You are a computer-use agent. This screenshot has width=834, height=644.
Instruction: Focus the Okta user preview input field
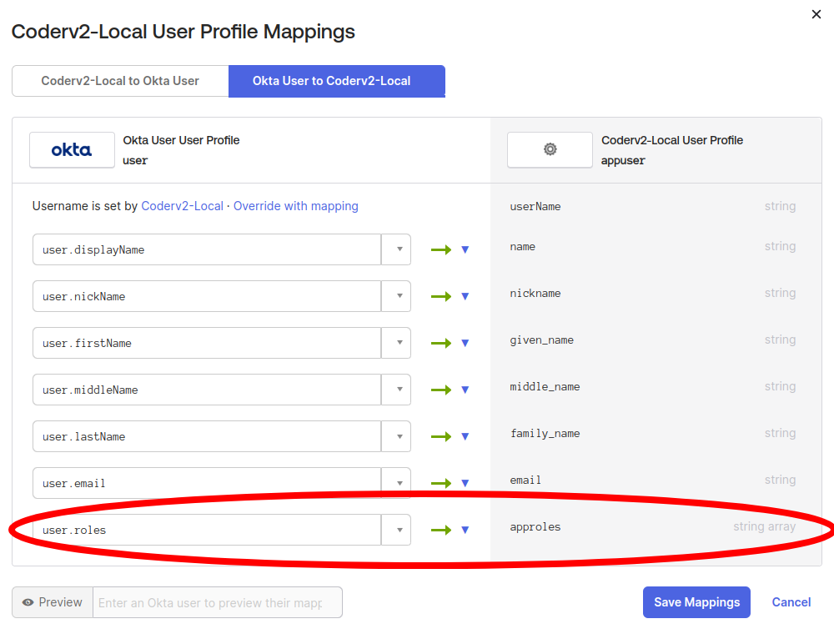[x=218, y=602]
